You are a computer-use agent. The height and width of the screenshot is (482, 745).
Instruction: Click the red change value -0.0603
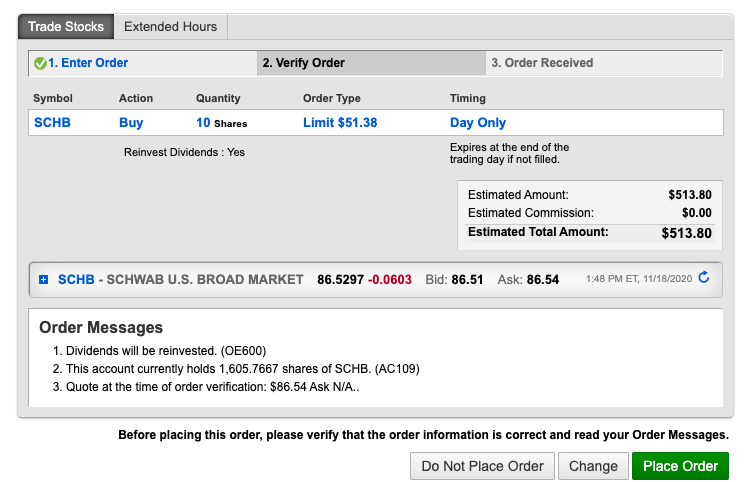390,280
